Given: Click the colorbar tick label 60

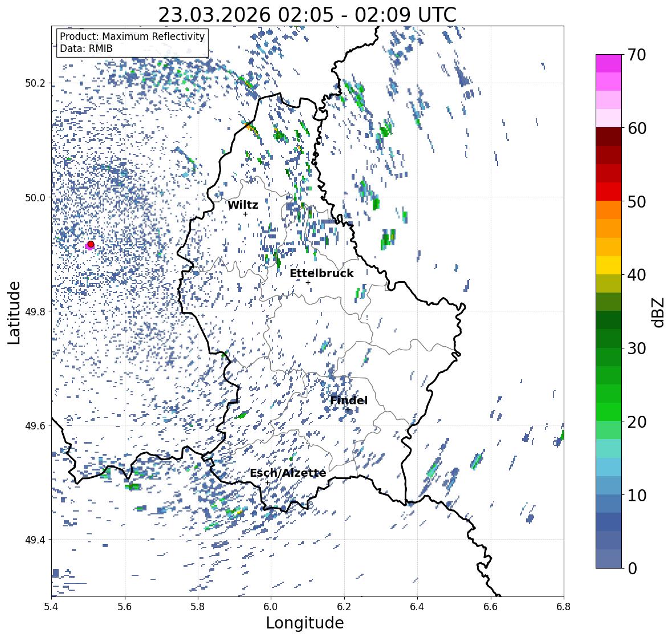Looking at the screenshot, I should pos(637,128).
